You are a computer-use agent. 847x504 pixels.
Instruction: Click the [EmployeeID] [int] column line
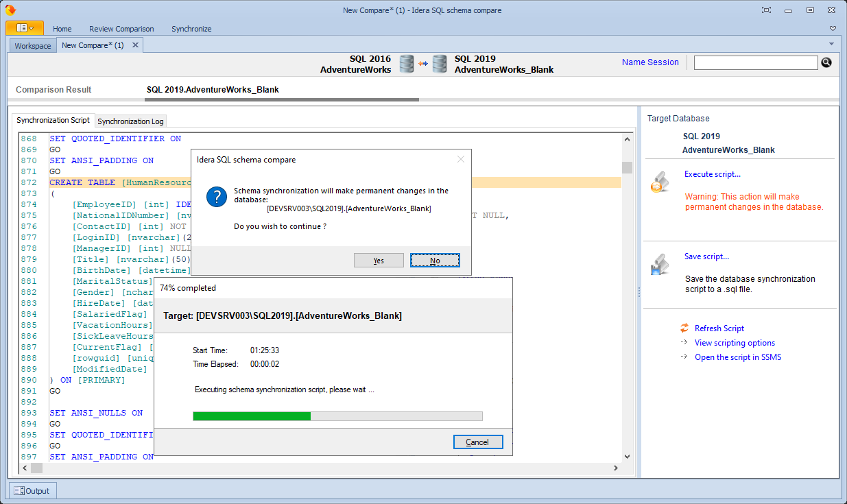pyautogui.click(x=130, y=204)
